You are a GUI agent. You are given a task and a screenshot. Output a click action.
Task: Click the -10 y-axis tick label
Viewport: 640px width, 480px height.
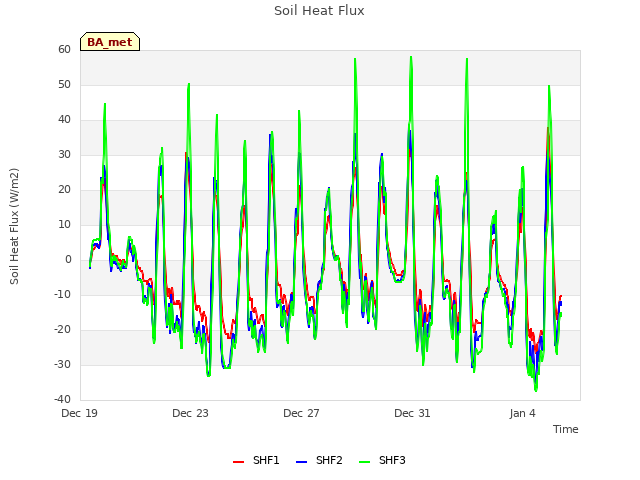tap(62, 295)
